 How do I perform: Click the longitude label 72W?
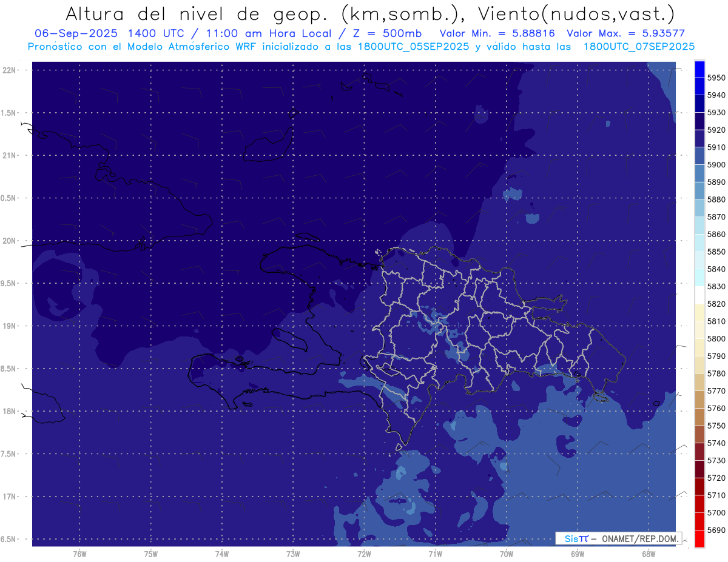tap(364, 554)
